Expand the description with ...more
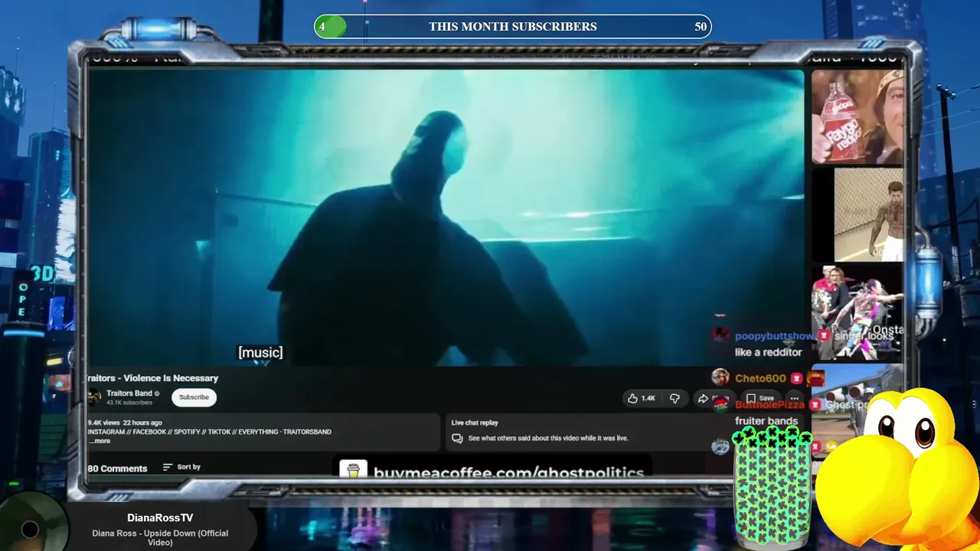The image size is (980, 551). (100, 441)
